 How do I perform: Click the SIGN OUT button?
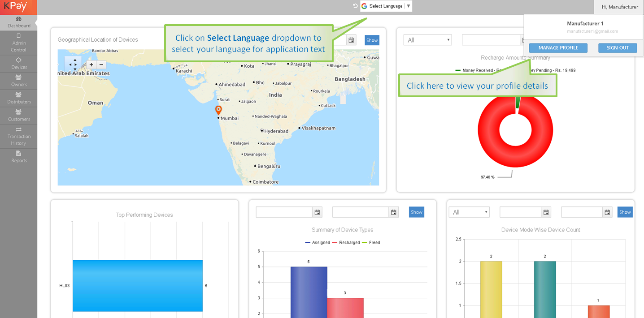click(618, 48)
